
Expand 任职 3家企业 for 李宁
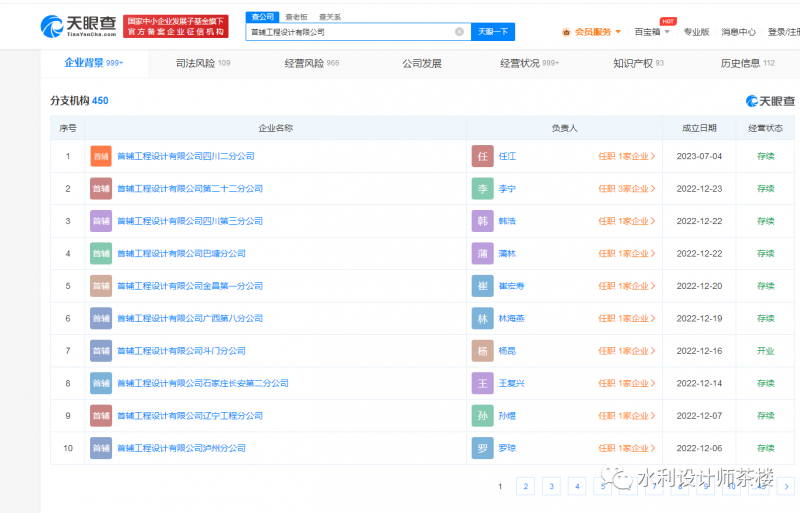[x=627, y=189]
